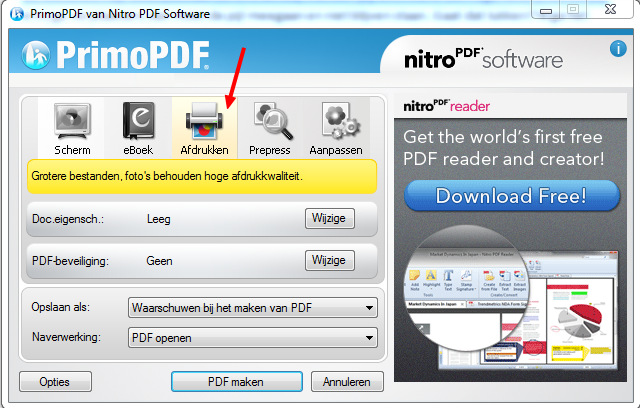Click the yellow profile description text
This screenshot has height=408, width=640.
click(x=167, y=176)
